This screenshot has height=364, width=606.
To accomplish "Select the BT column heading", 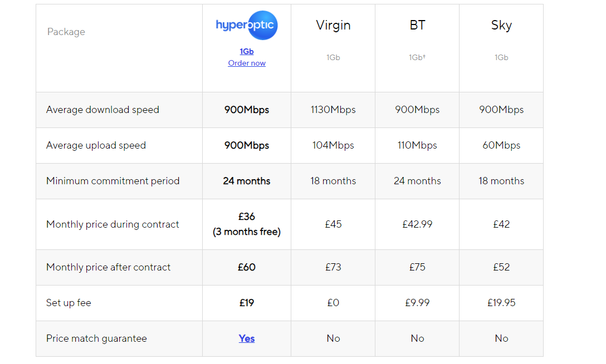I will [417, 25].
